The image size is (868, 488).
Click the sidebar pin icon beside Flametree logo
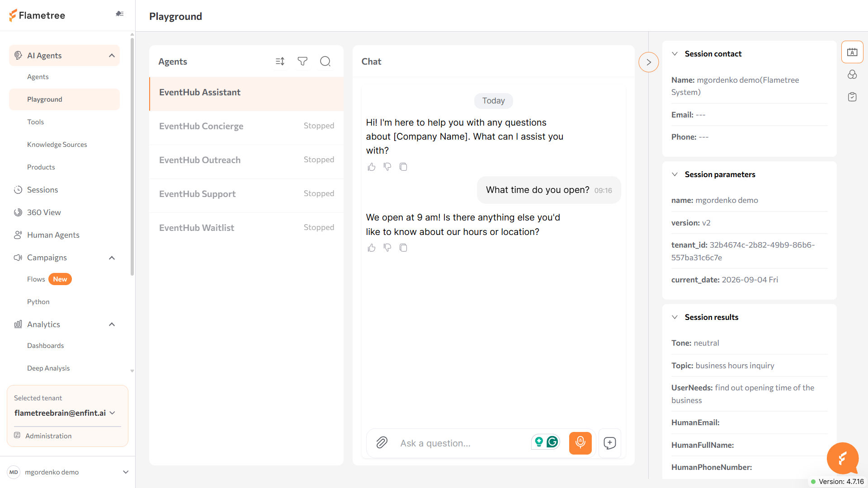(x=119, y=14)
